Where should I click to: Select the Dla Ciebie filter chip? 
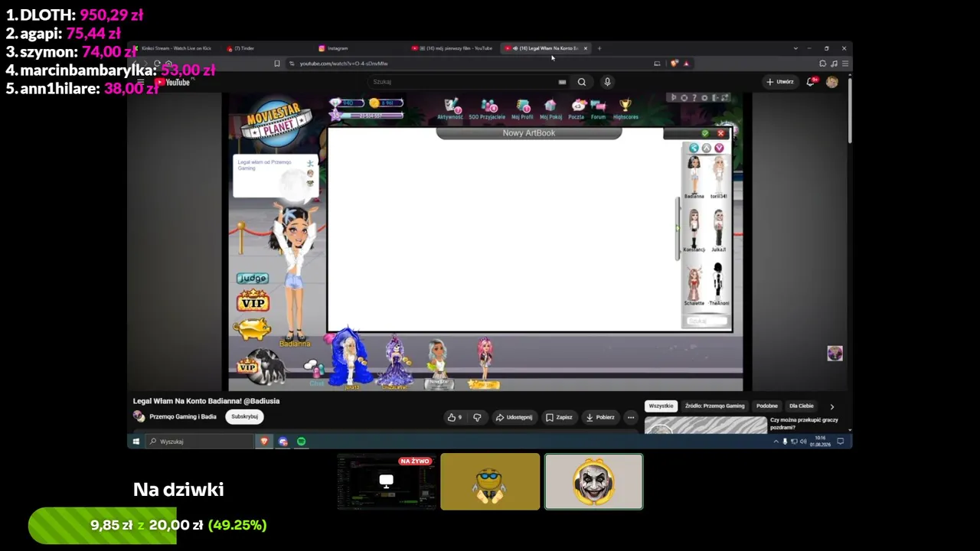pos(801,406)
